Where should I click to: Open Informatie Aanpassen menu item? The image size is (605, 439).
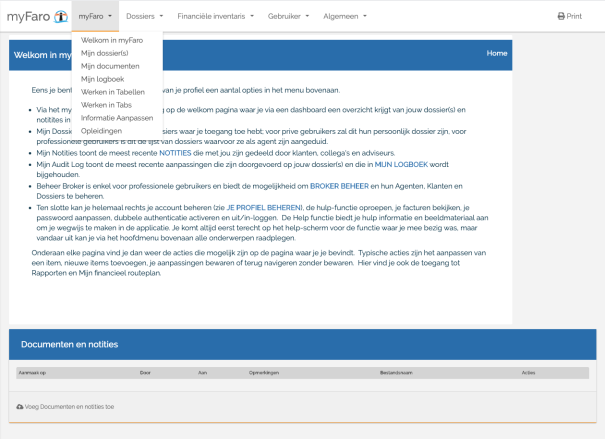117,118
